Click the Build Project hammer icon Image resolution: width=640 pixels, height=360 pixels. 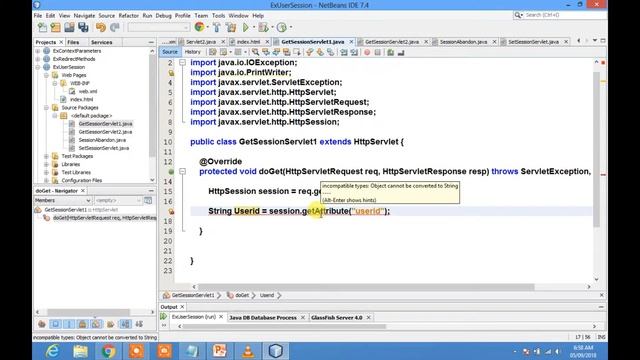click(x=217, y=27)
